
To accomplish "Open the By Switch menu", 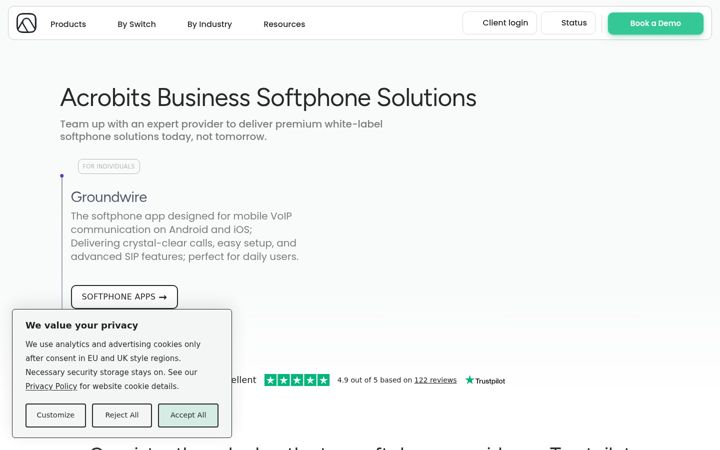I will click(x=136, y=24).
